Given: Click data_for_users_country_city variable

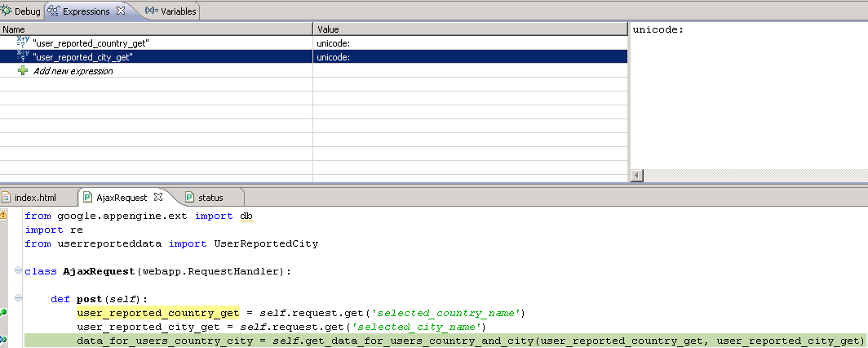Looking at the screenshot, I should 165,341.
